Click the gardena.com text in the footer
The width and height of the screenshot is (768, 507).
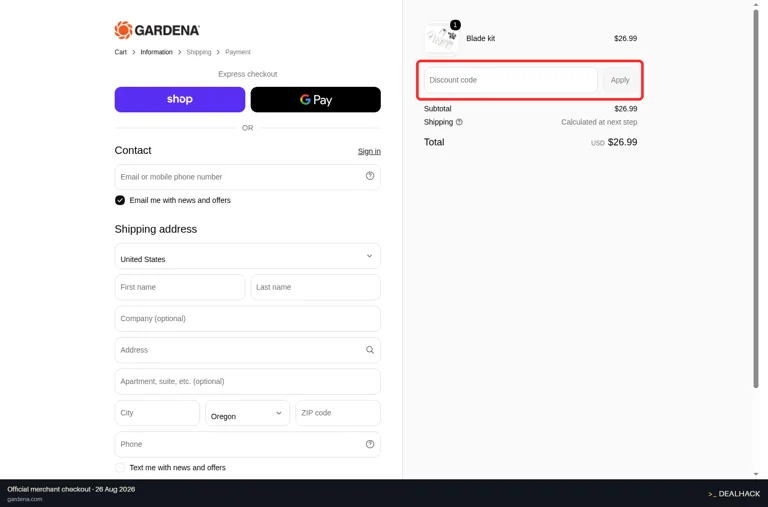coord(24,499)
